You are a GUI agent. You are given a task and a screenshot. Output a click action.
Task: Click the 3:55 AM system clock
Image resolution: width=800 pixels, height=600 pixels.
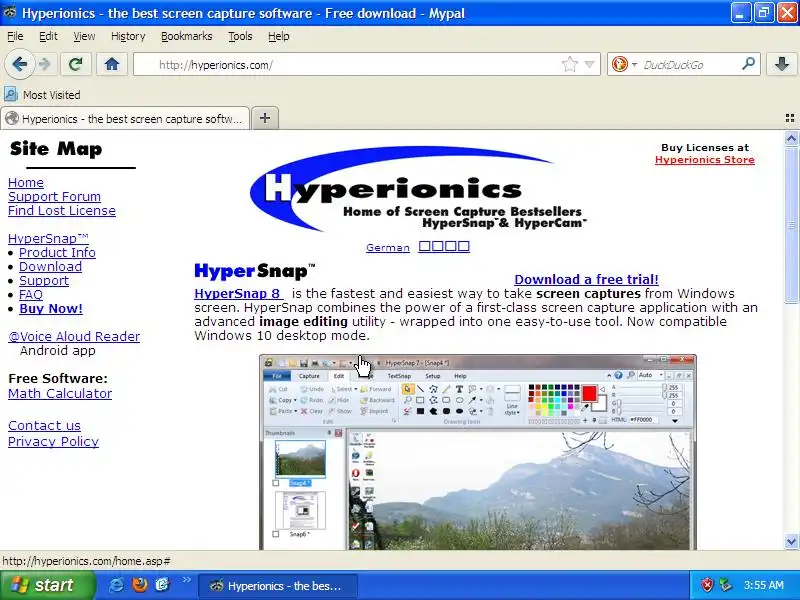point(763,585)
